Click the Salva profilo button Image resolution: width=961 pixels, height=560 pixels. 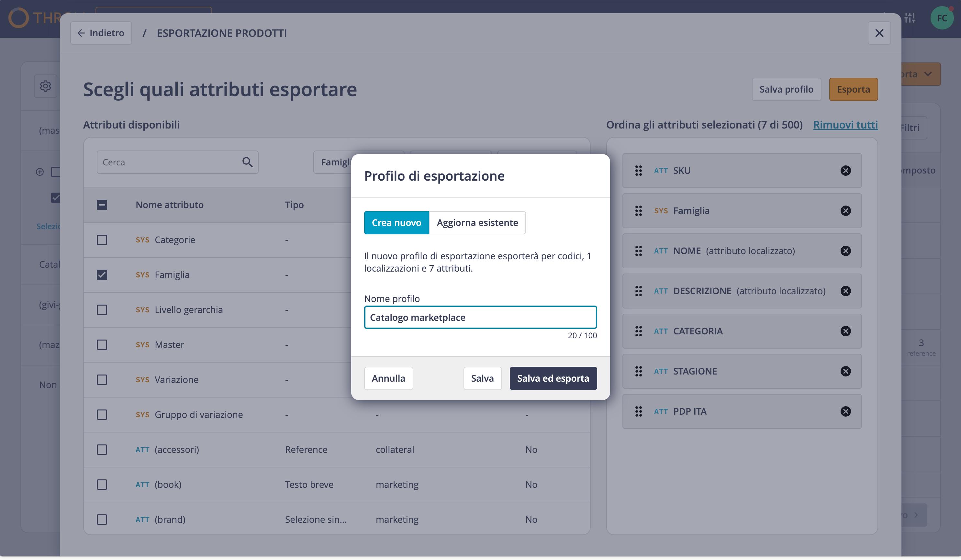[x=786, y=89]
